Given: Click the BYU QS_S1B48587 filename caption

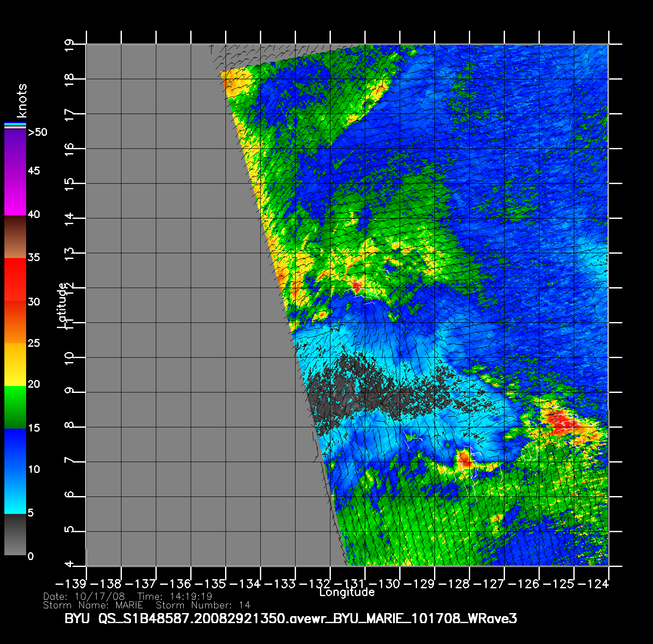Looking at the screenshot, I should pyautogui.click(x=290, y=618).
